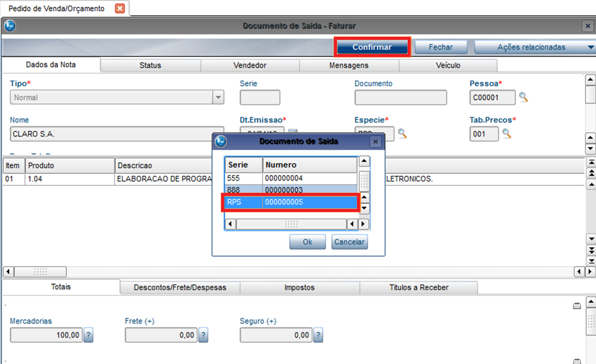The image size is (596, 364).
Task: Open the Vendedor tab
Action: (x=250, y=66)
